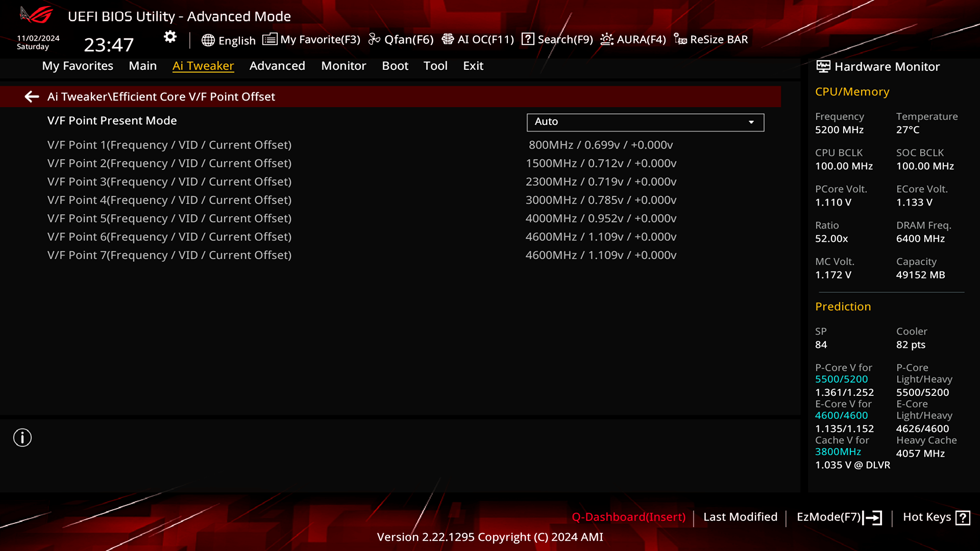Click the settings gear icon
This screenshot has height=551, width=980.
tap(170, 37)
